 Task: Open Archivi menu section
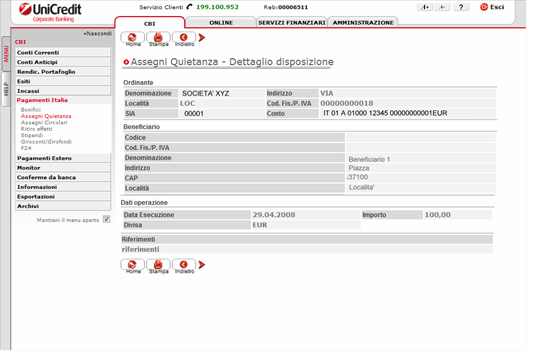(63, 206)
